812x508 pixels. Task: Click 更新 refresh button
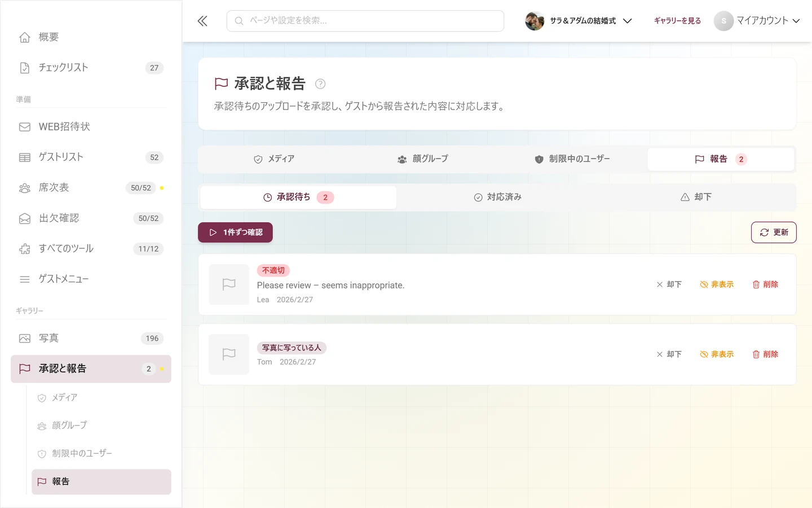click(x=774, y=233)
